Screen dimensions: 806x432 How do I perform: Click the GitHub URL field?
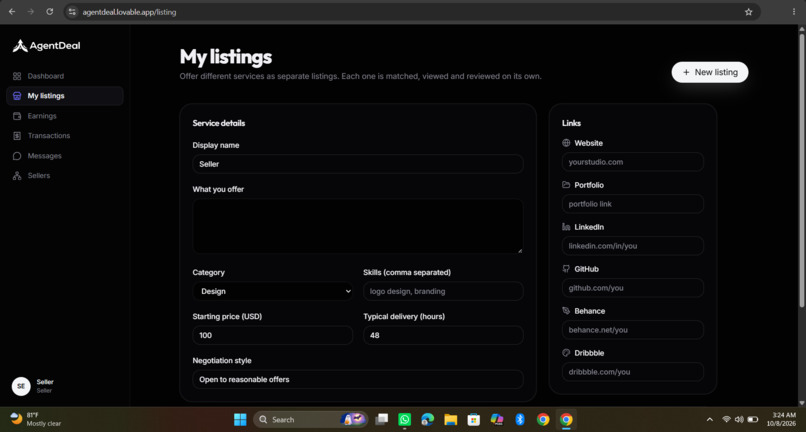[633, 288]
